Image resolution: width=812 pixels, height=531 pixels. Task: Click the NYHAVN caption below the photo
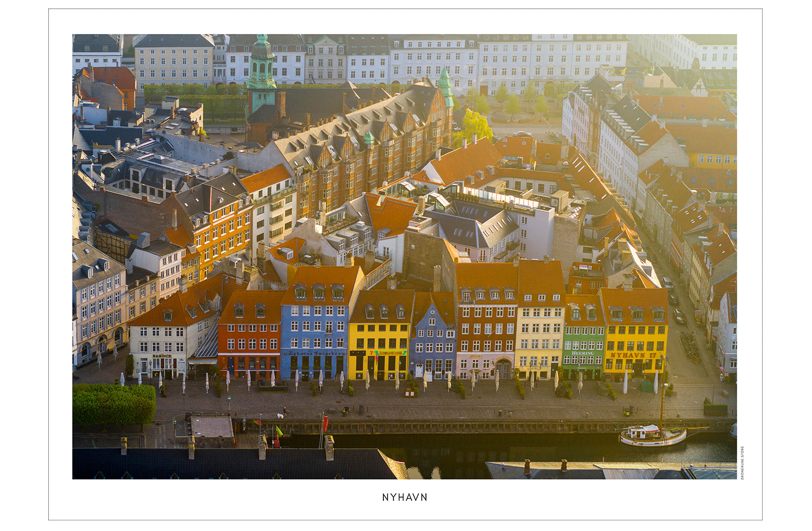coord(405,498)
